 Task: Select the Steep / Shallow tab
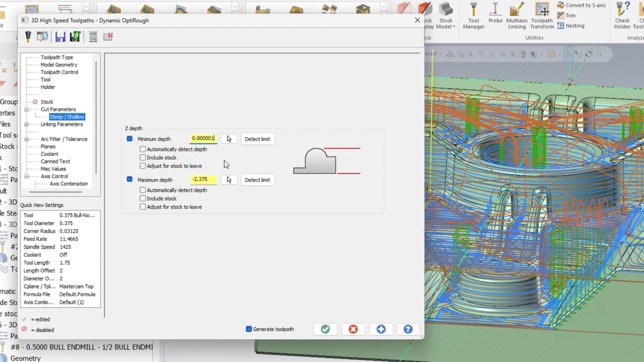coord(66,116)
